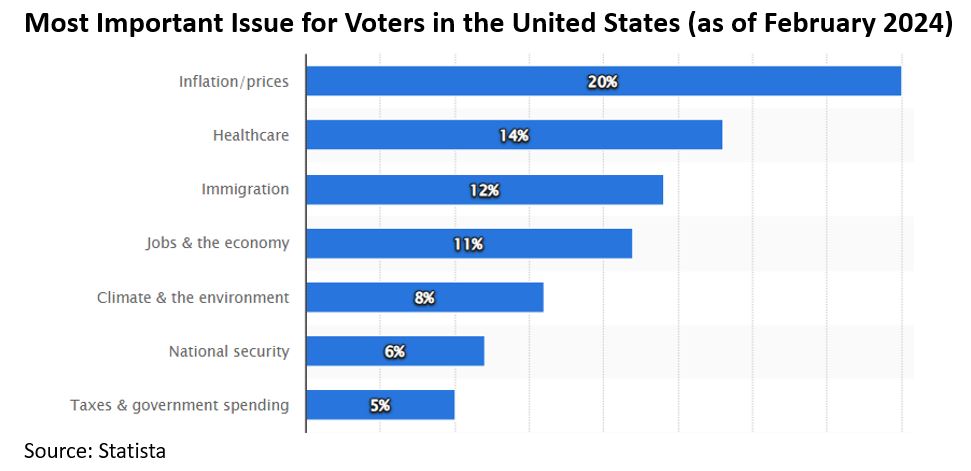Click the Inflation/prices 20% bar
The height and width of the screenshot is (471, 971).
[x=604, y=81]
